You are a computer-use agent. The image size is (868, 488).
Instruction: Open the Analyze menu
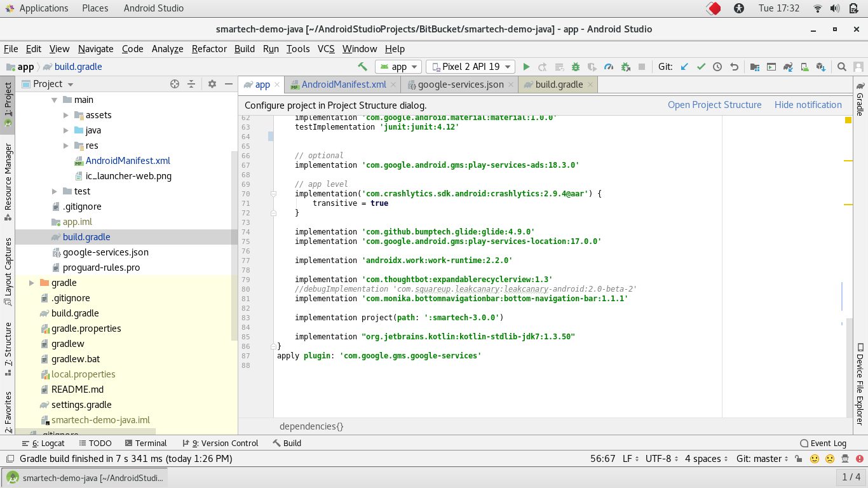(x=167, y=49)
